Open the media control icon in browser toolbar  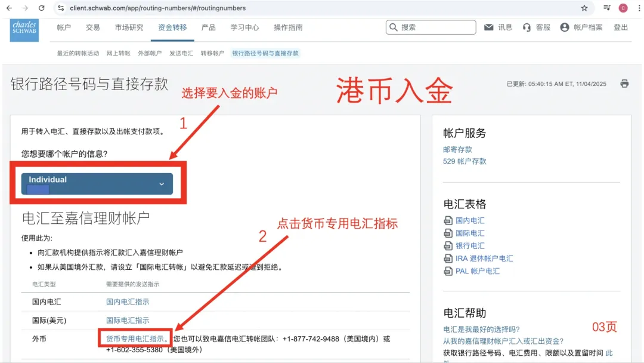606,8
